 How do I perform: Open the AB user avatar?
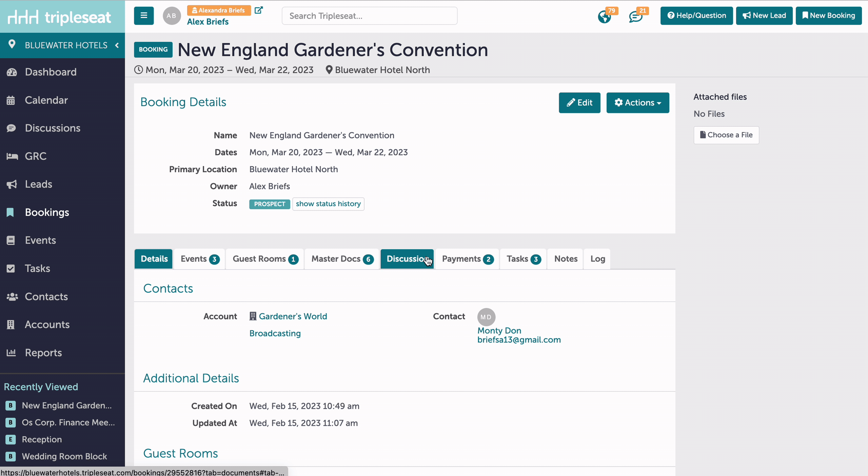(x=172, y=16)
